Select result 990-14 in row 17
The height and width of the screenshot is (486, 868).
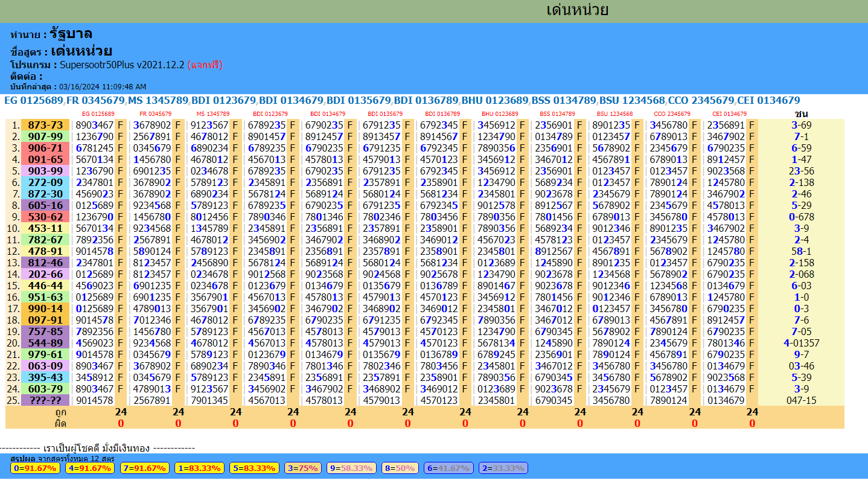pyautogui.click(x=46, y=309)
